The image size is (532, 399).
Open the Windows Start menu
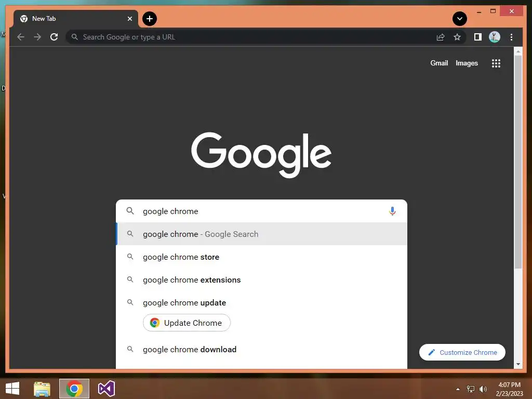[12, 389]
